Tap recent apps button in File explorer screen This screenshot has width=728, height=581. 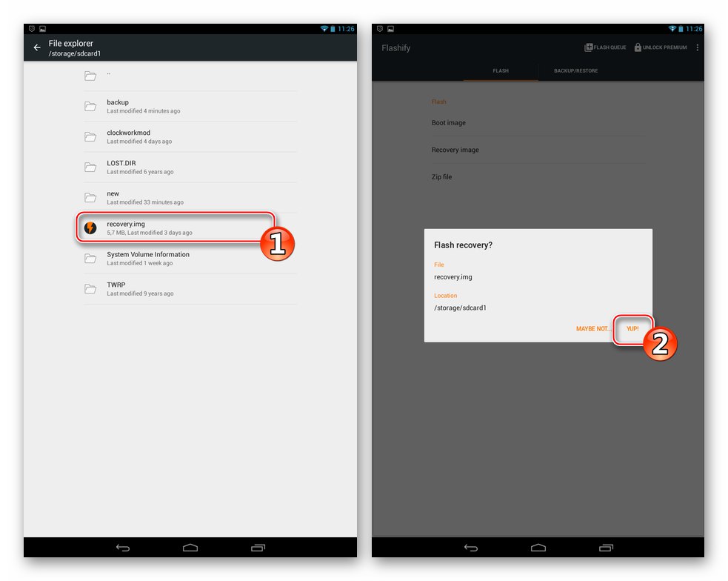tap(258, 548)
